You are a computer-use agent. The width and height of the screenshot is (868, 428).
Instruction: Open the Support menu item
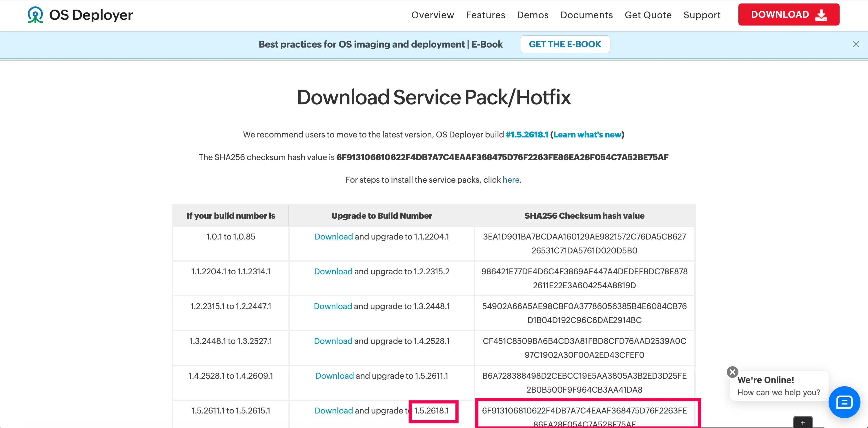(x=702, y=15)
